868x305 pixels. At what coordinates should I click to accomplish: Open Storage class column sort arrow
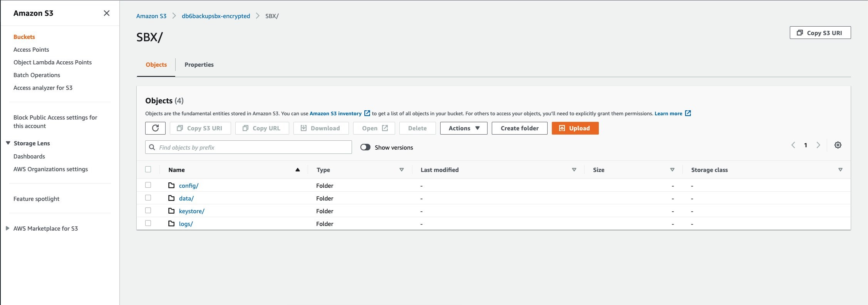tap(840, 170)
